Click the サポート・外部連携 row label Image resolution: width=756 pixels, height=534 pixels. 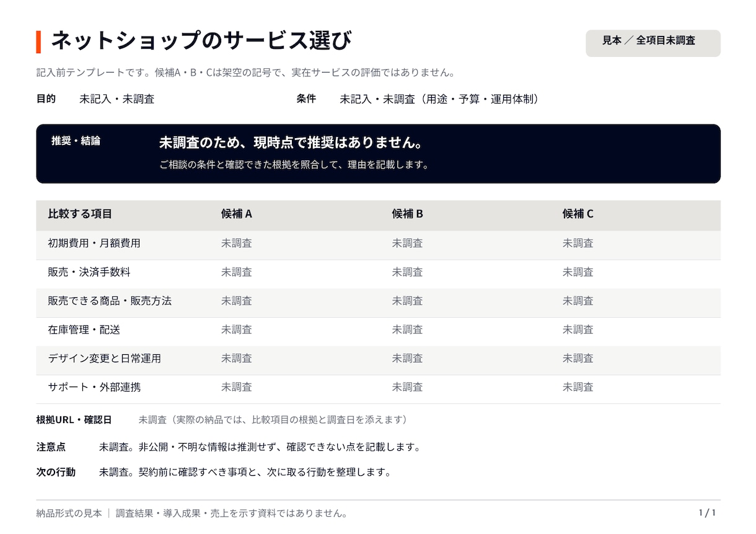pyautogui.click(x=94, y=387)
